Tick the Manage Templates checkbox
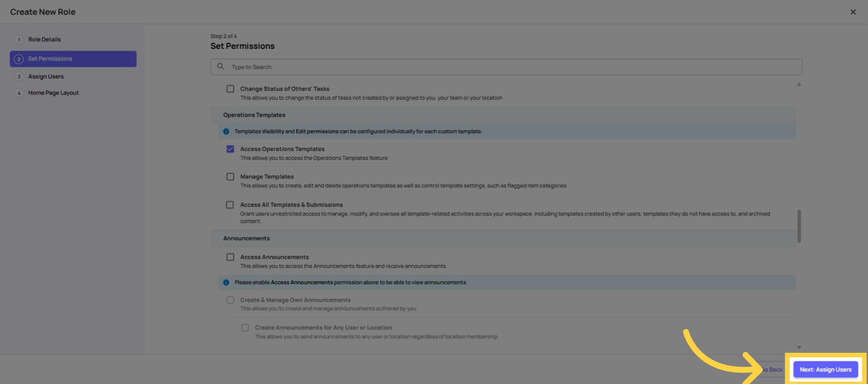 [x=231, y=177]
